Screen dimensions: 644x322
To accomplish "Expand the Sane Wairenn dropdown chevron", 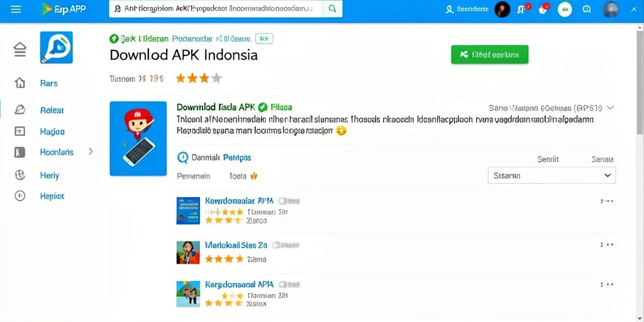I will pos(610,108).
